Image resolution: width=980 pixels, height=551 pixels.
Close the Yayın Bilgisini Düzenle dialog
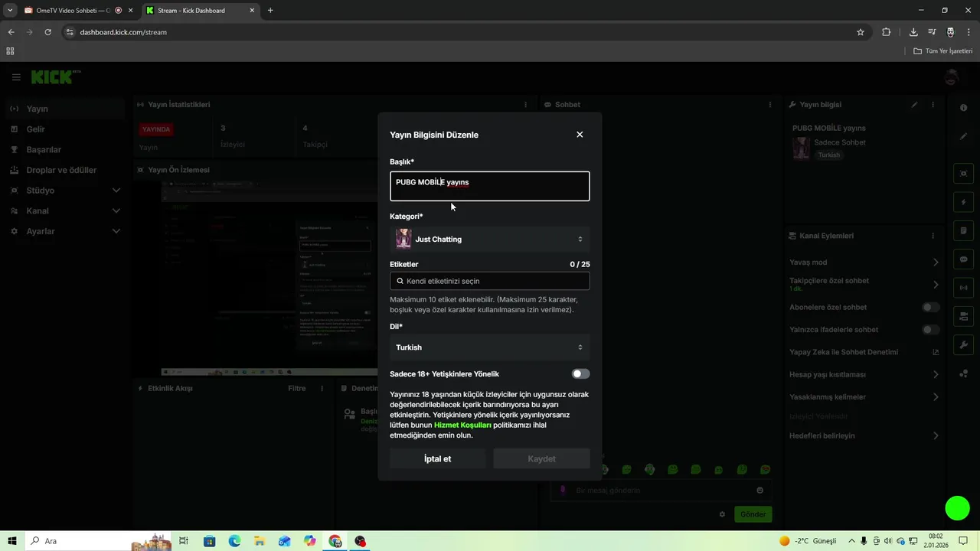click(580, 135)
